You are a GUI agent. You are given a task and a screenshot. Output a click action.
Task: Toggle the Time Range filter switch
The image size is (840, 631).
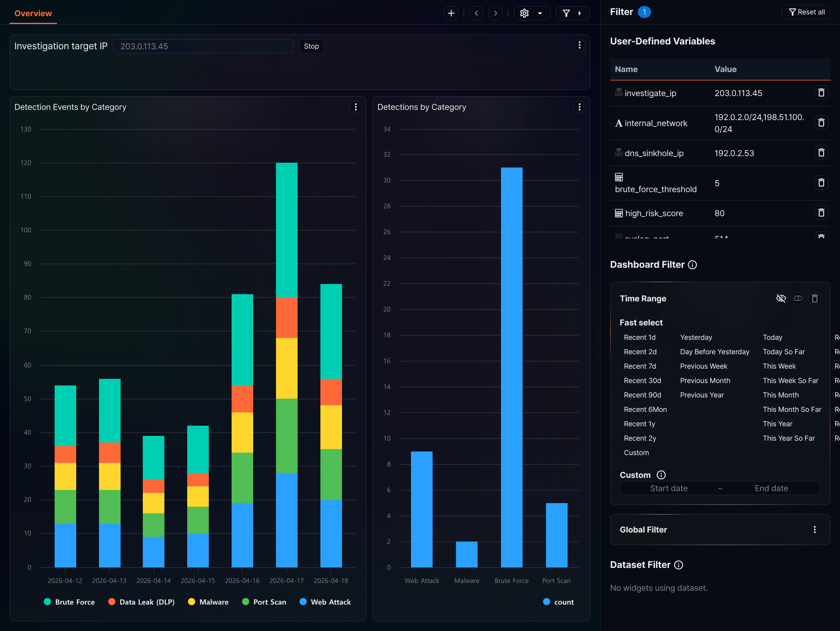coord(798,298)
